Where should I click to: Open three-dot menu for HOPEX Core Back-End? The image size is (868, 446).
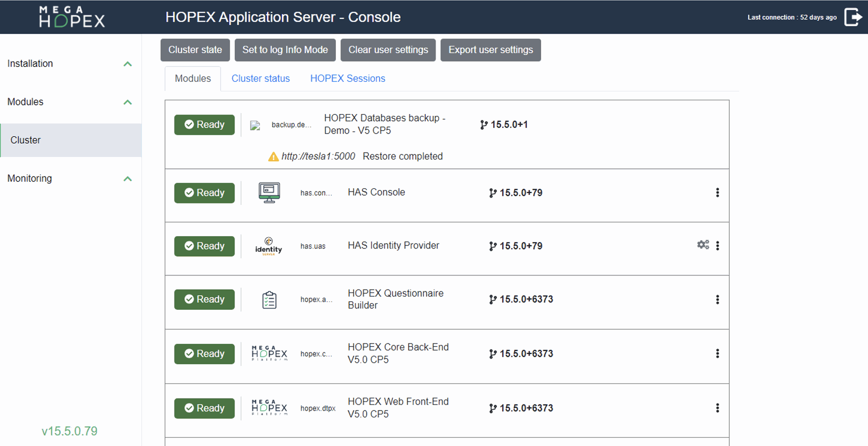717,354
